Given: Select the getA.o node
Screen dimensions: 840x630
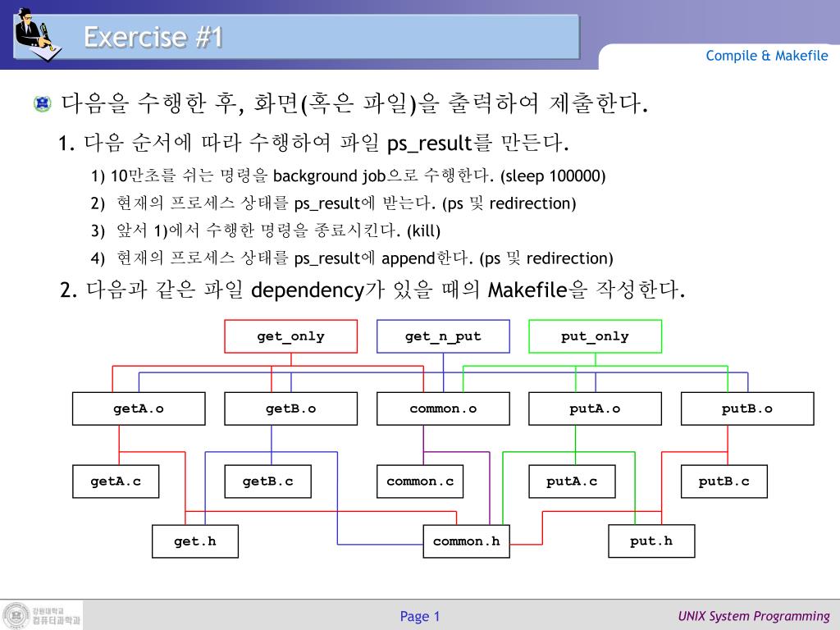Looking at the screenshot, I should tap(139, 409).
